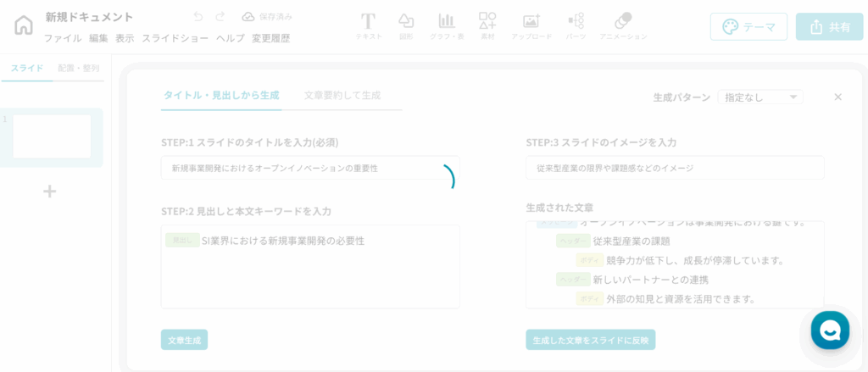Switch to the 配置・整列 sidebar tab
Image resolution: width=868 pixels, height=372 pixels.
point(79,68)
